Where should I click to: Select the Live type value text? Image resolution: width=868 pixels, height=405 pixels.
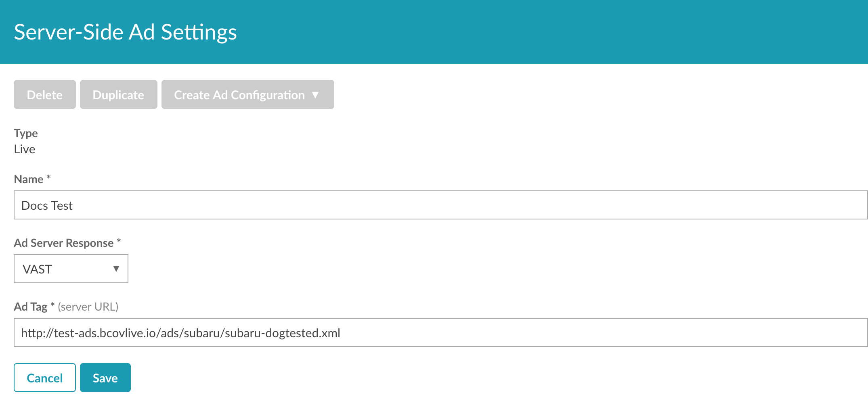click(25, 149)
